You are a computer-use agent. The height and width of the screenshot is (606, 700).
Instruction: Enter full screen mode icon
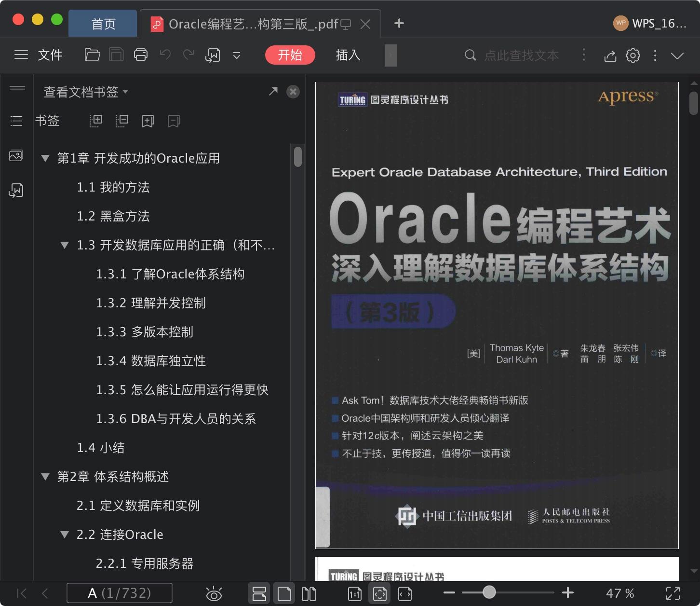tap(673, 593)
